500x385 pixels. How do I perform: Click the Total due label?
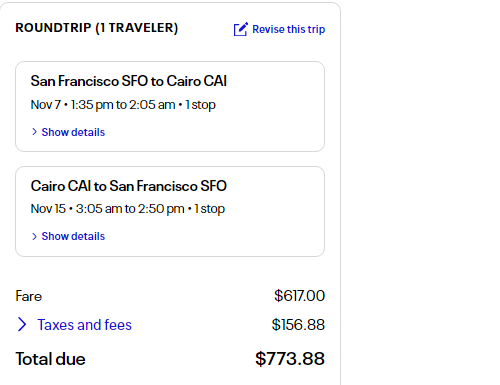click(x=50, y=359)
